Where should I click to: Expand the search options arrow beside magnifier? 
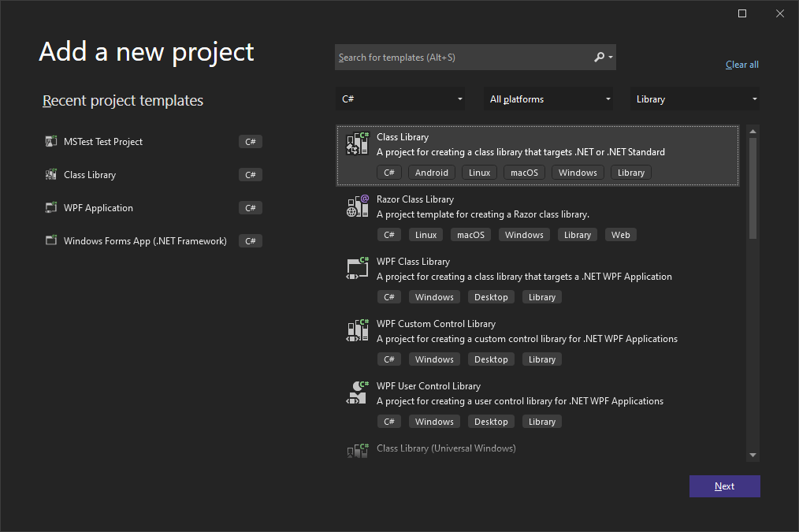coord(611,58)
